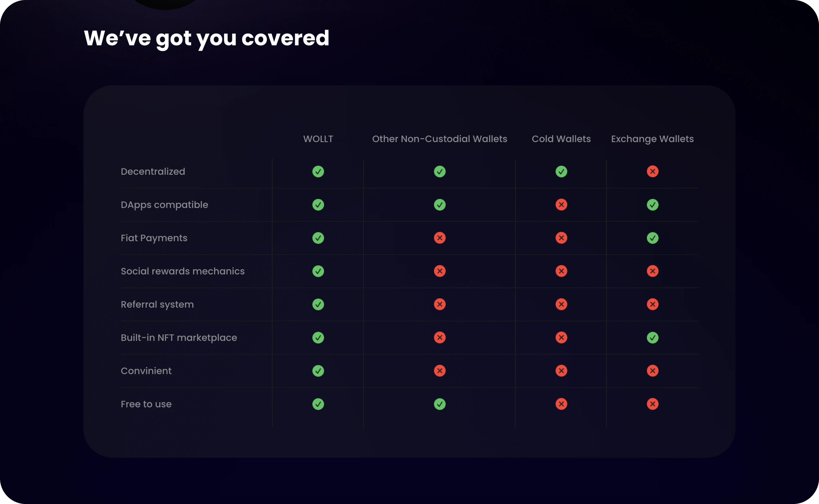Click the green check for WOLLT Decentralized
Screen dimensions: 819x504
click(318, 171)
